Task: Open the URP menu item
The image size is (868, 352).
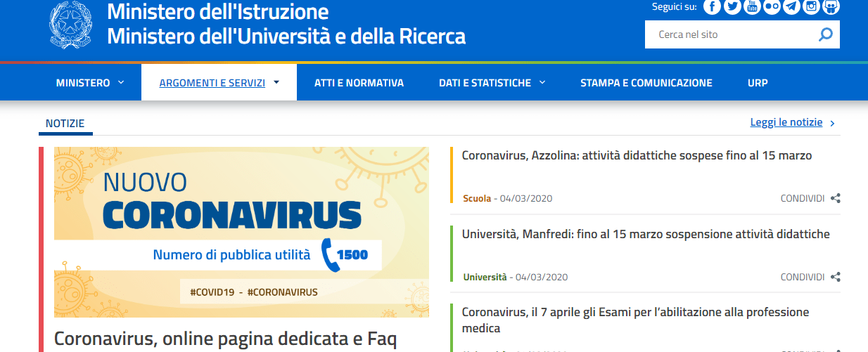Action: click(758, 83)
